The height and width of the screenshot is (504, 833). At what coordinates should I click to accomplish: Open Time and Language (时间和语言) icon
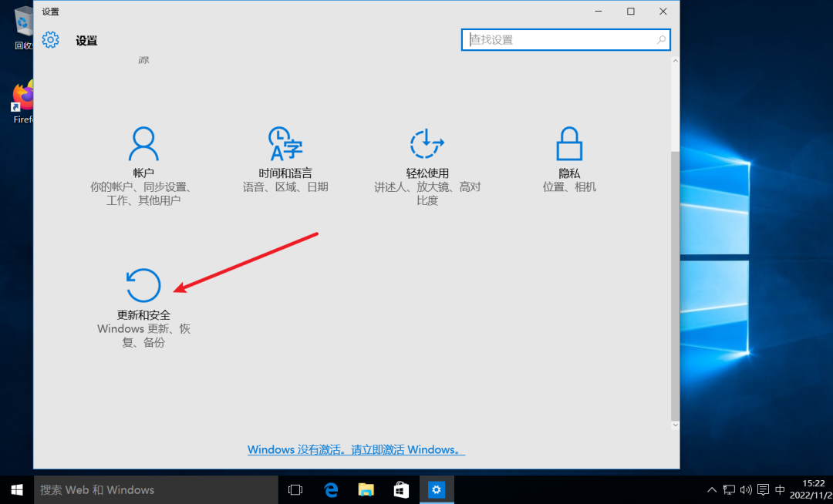coord(285,143)
